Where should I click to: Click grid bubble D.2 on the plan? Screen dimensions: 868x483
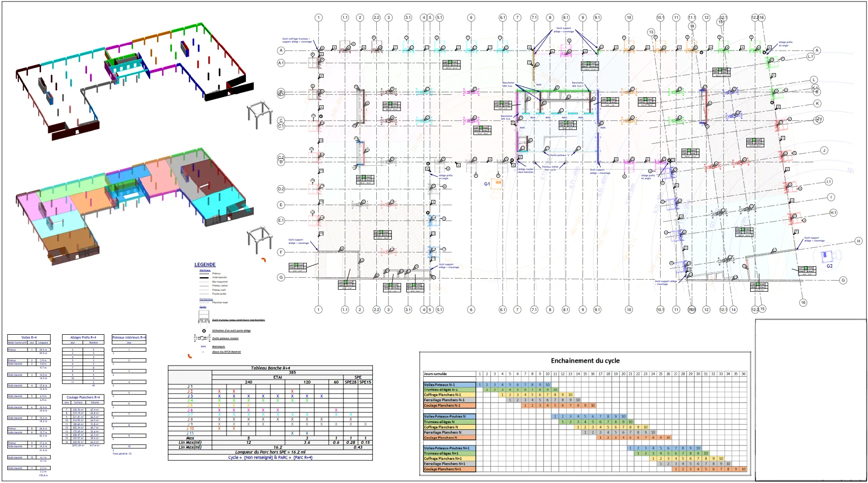pyautogui.click(x=281, y=189)
